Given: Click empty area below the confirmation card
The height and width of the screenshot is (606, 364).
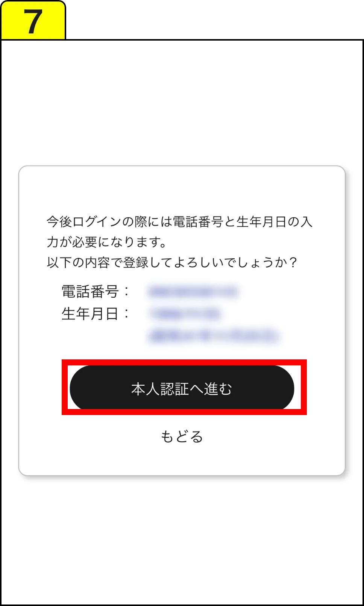Looking at the screenshot, I should click(x=182, y=538).
